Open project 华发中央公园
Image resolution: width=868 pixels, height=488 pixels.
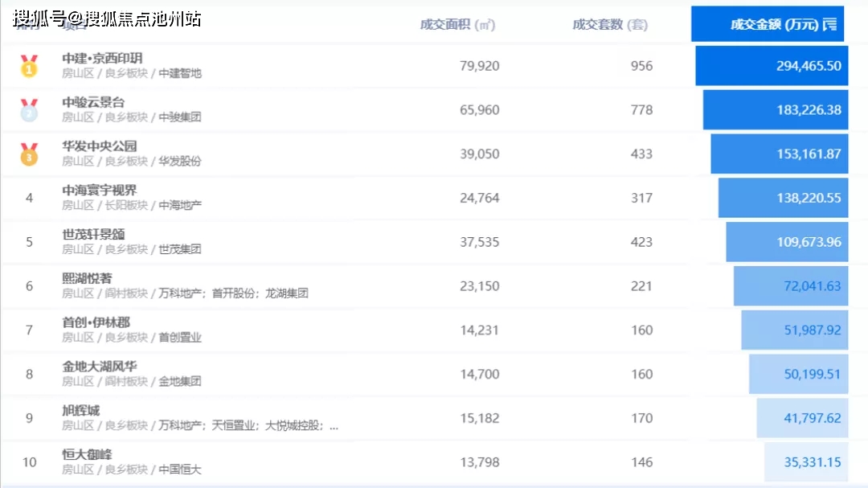tap(100, 146)
